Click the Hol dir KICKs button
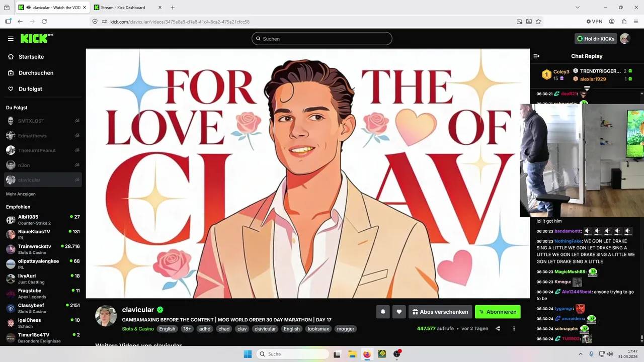 coord(596,39)
